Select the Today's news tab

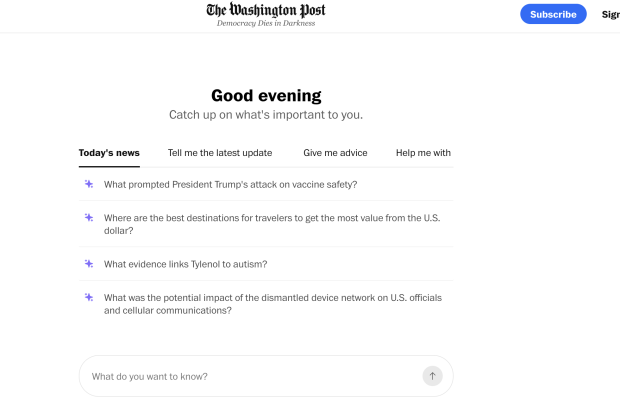(x=109, y=153)
